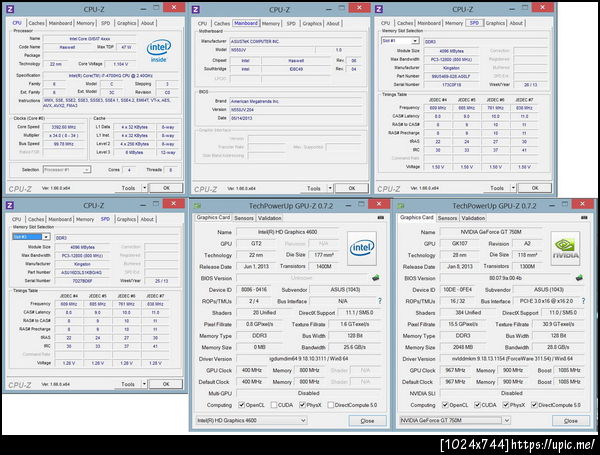Click the American Megatrends Inc. BIOS brand field
This screenshot has width=600, height=455.
(x=295, y=101)
